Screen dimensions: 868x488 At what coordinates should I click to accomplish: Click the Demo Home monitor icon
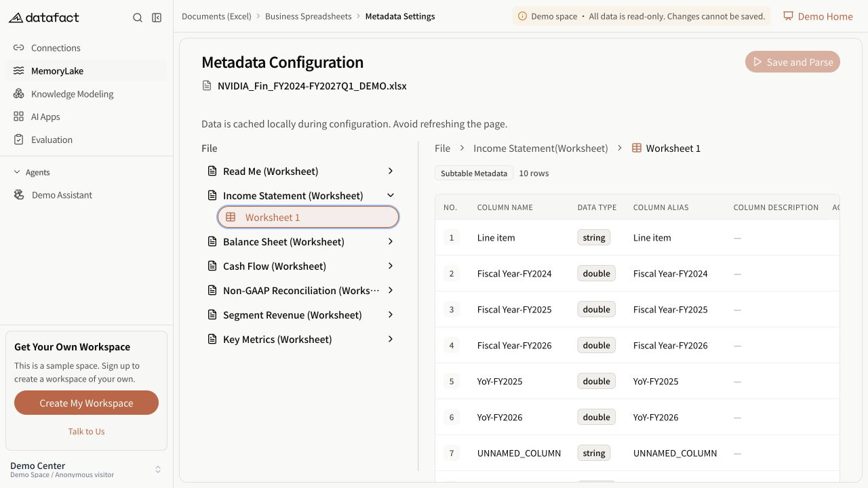pos(788,16)
